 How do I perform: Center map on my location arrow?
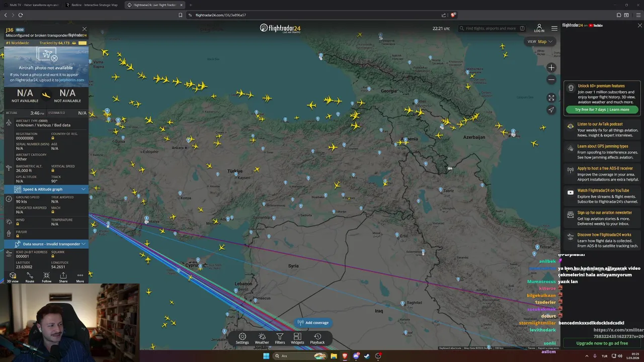pos(551,110)
